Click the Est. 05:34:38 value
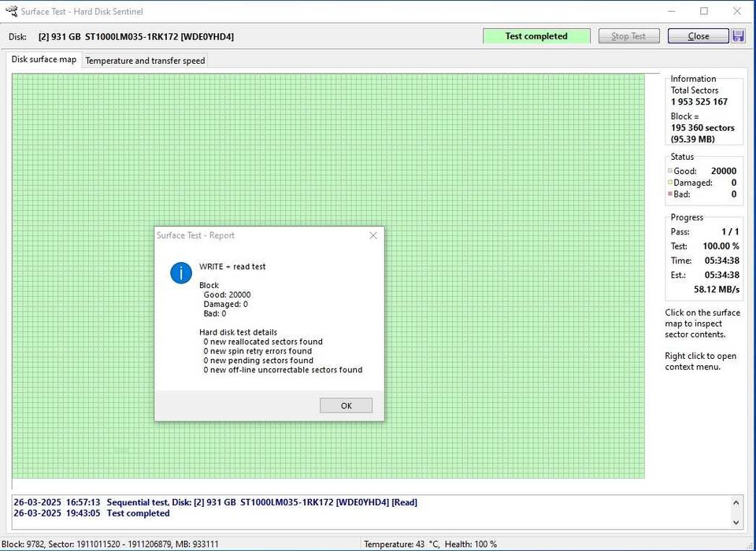This screenshot has width=756, height=551. (722, 275)
